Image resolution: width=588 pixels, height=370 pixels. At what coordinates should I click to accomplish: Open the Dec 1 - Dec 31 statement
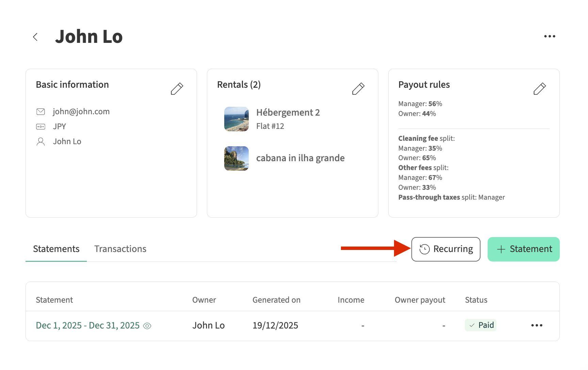[87, 325]
